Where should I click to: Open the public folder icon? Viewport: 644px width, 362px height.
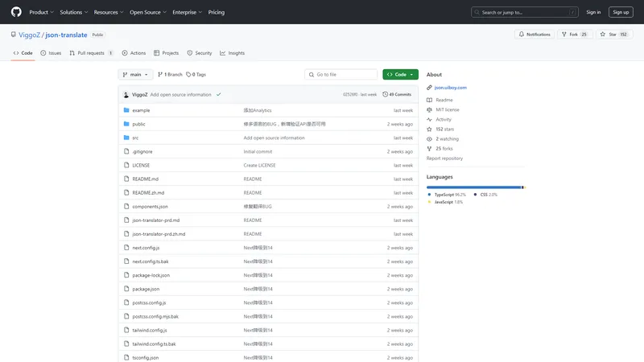tap(126, 124)
